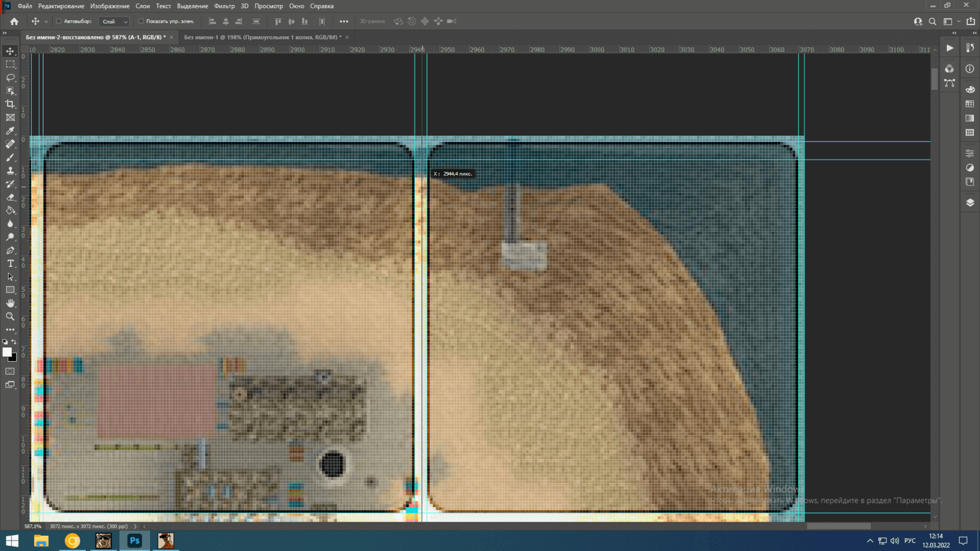Toggle Показать упр. элем. checkbox
The width and height of the screenshot is (980, 551).
pyautogui.click(x=141, y=21)
